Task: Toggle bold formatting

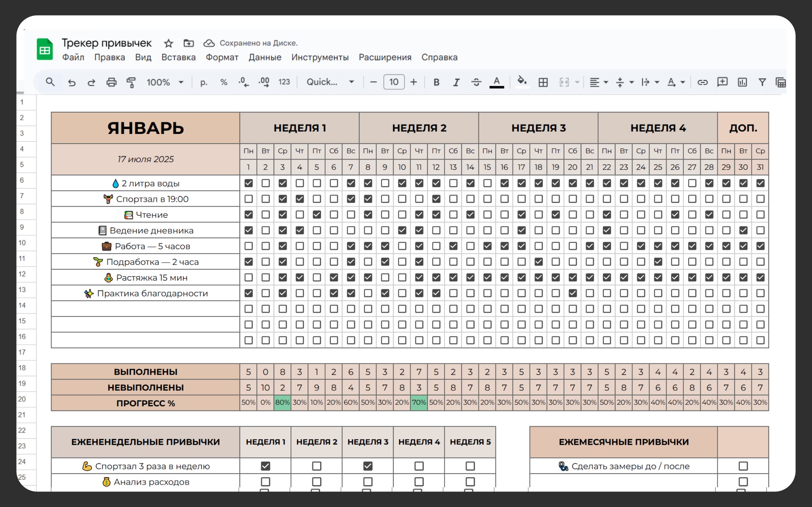Action: pyautogui.click(x=437, y=82)
